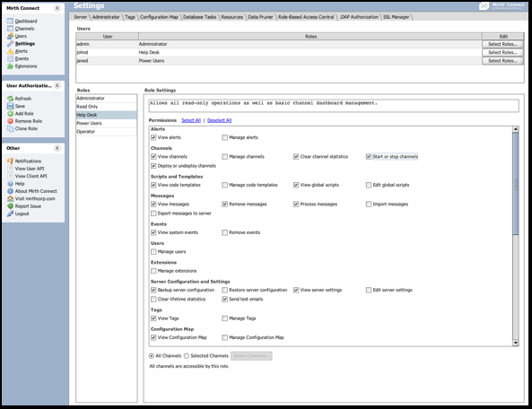Click the Refresh icon
This screenshot has height=409, width=532.
tap(10, 99)
